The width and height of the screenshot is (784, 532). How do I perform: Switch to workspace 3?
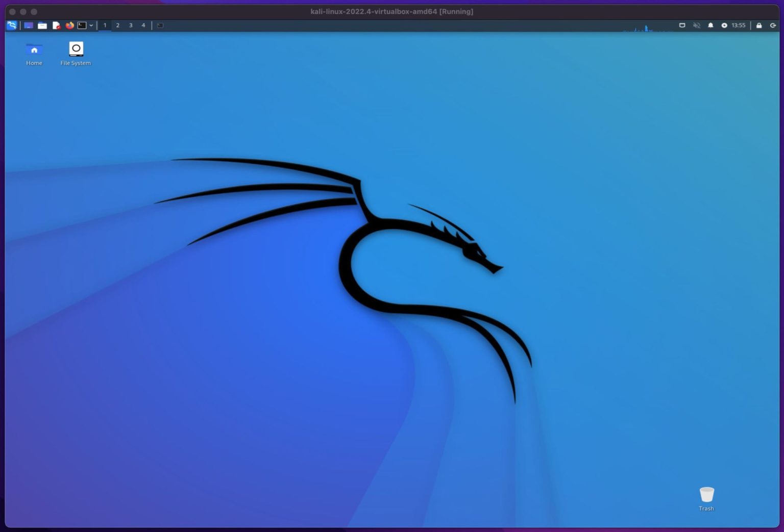pyautogui.click(x=131, y=26)
